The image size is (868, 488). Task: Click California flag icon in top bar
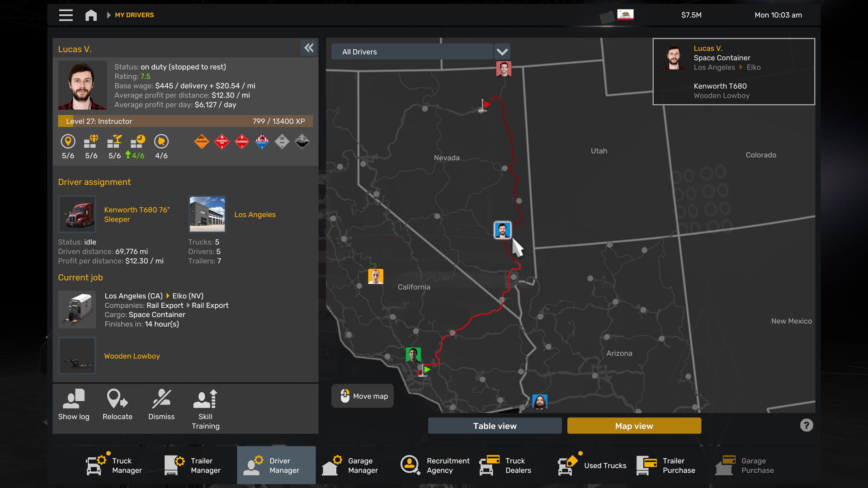click(625, 15)
